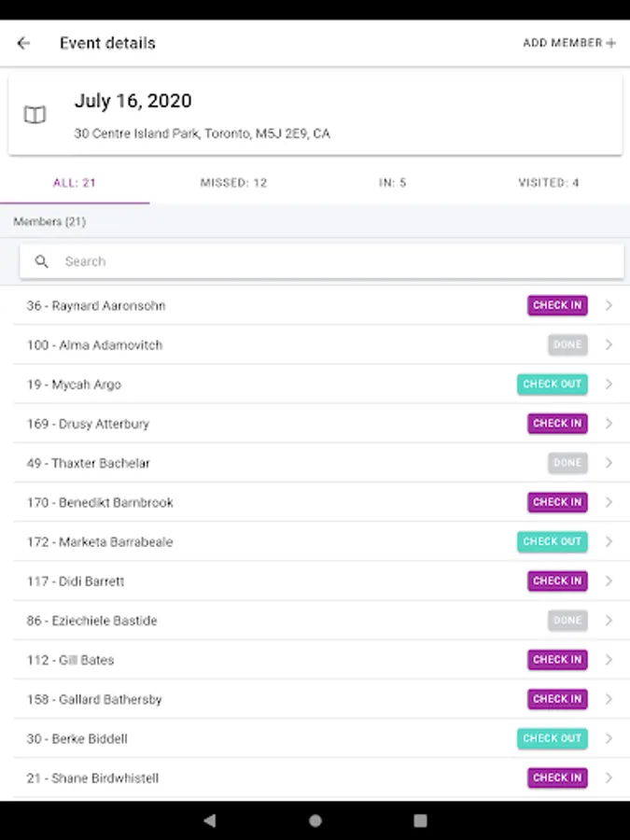This screenshot has height=840, width=630.
Task: Click the search magnifier icon
Action: click(x=42, y=261)
